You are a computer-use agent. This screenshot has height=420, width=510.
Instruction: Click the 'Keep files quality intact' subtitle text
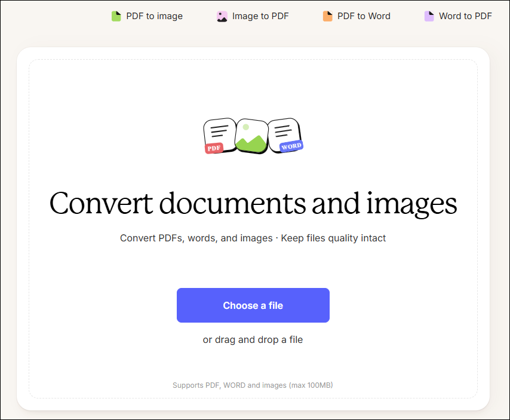click(x=333, y=238)
